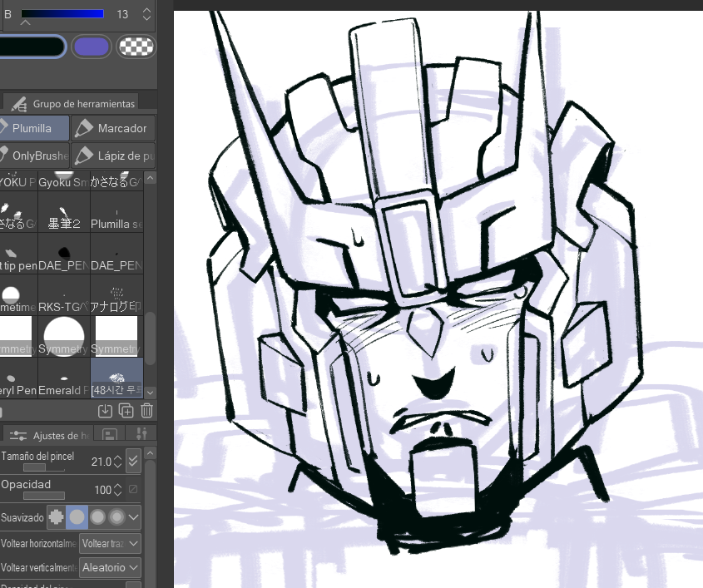The width and height of the screenshot is (703, 588).
Task: Select the transparent color swatch
Action: 136,47
